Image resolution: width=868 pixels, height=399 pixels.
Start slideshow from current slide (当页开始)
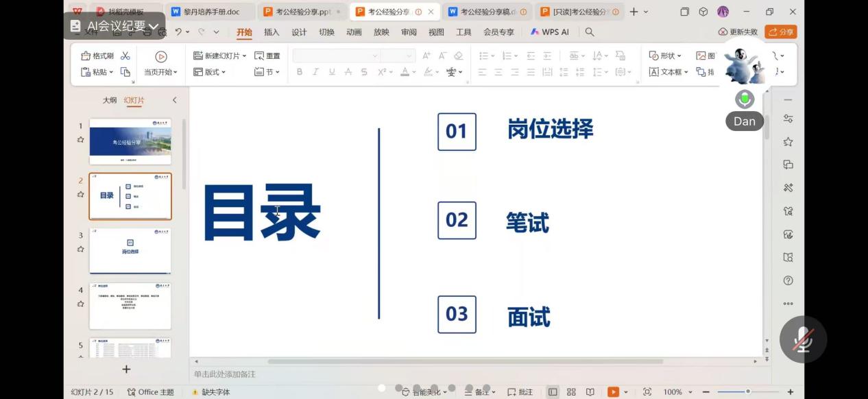click(160, 63)
